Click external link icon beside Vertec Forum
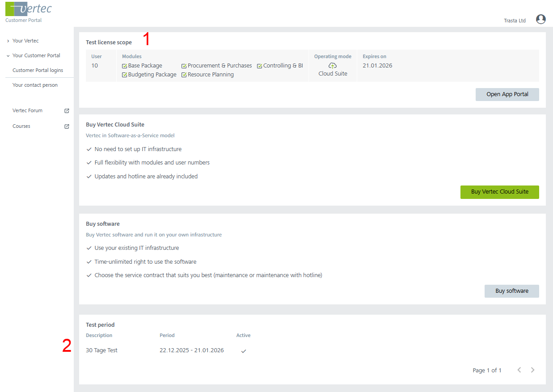 click(x=67, y=111)
